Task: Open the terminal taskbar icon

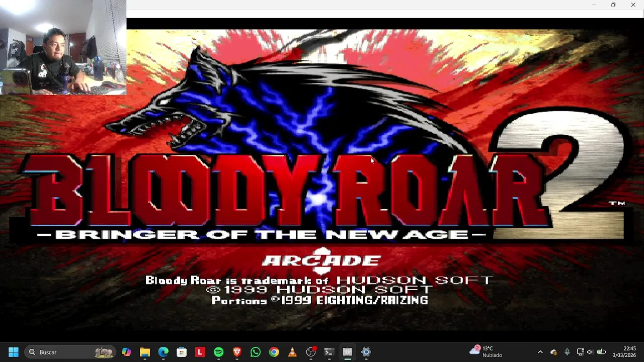Action: pyautogui.click(x=329, y=352)
